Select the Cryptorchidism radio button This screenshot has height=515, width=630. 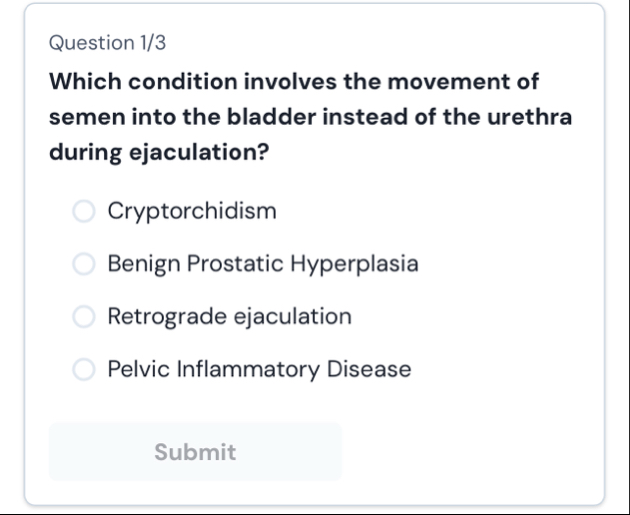click(x=85, y=212)
